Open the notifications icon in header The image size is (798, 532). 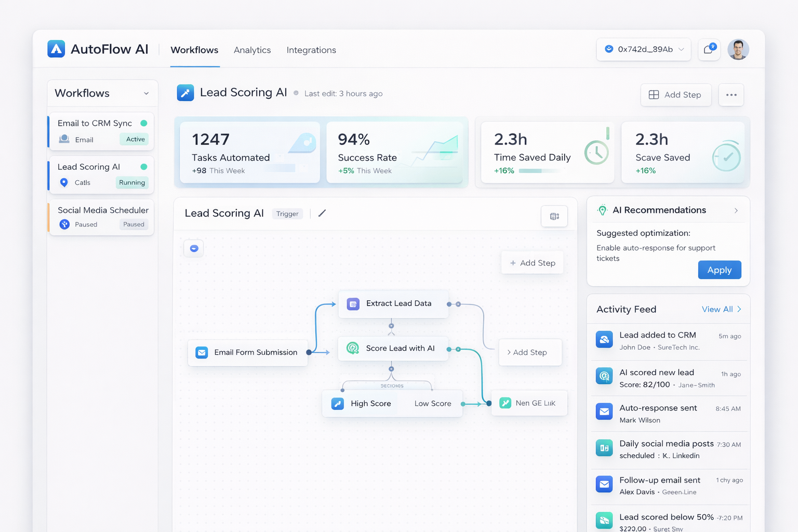point(709,49)
